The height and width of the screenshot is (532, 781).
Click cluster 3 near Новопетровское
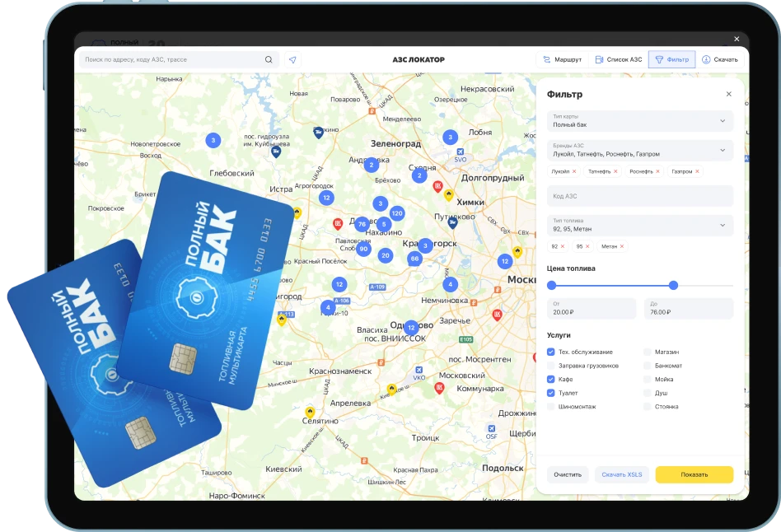213,140
